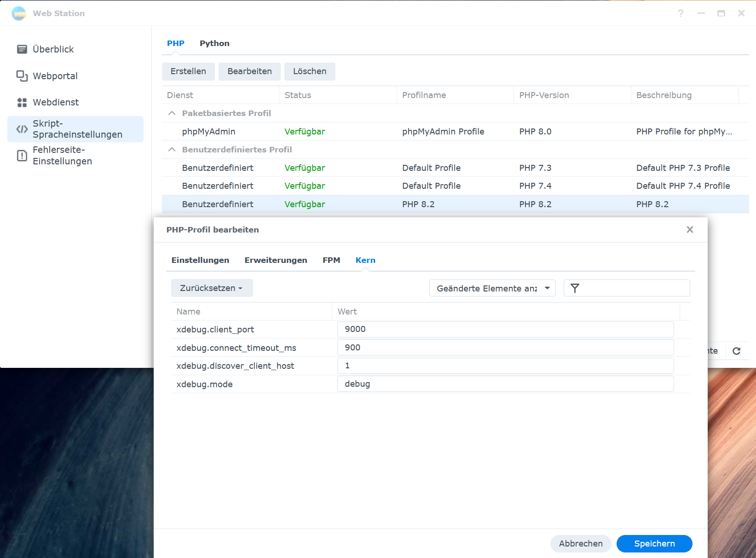The width and height of the screenshot is (756, 558).
Task: Open the help question mark icon
Action: (x=681, y=13)
